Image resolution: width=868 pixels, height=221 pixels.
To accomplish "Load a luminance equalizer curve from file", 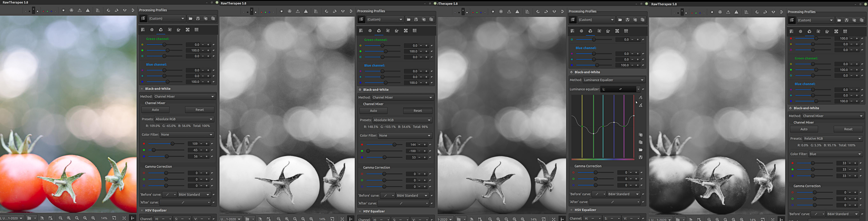I will [x=641, y=150].
